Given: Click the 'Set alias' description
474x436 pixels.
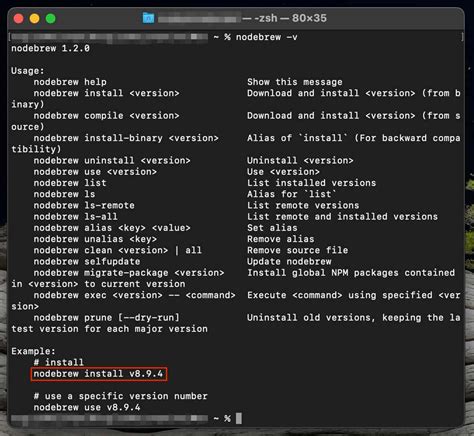Looking at the screenshot, I should (x=272, y=228).
